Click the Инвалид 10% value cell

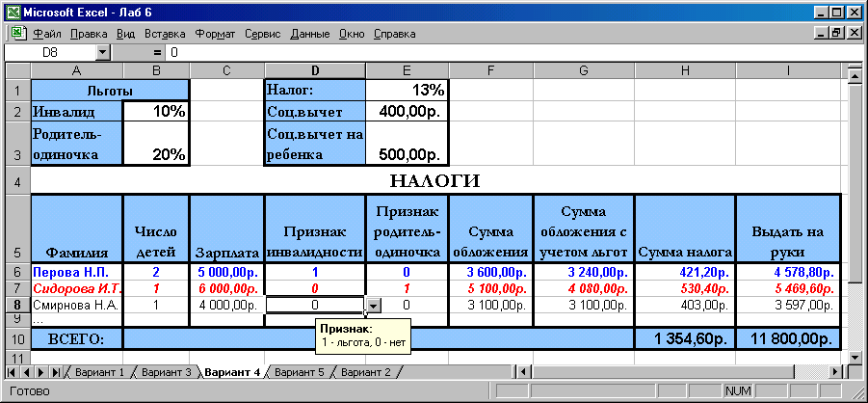(156, 112)
